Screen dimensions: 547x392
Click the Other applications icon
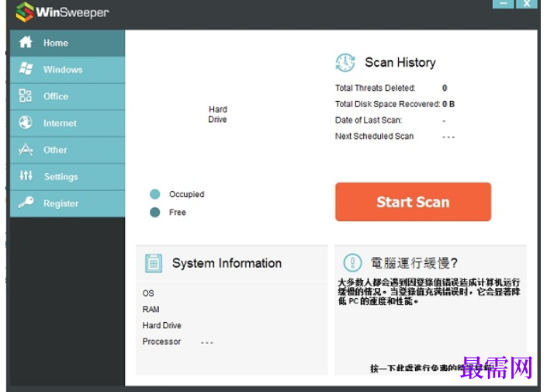click(26, 149)
